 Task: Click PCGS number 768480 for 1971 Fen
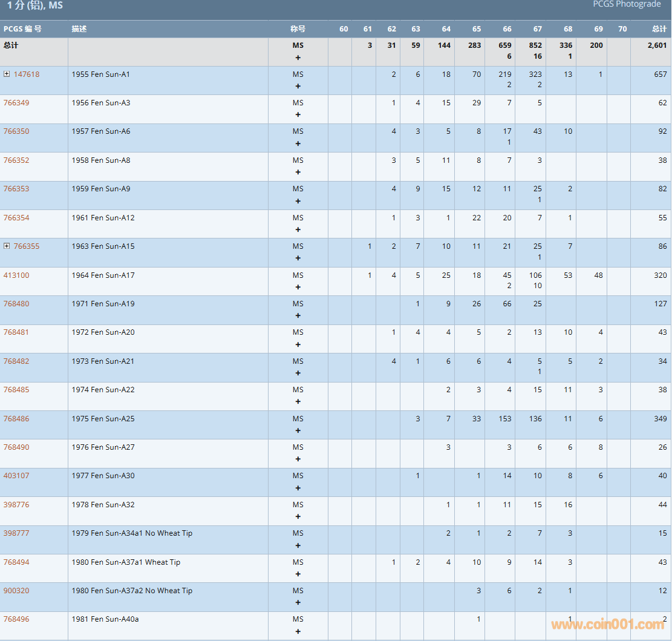[16, 304]
